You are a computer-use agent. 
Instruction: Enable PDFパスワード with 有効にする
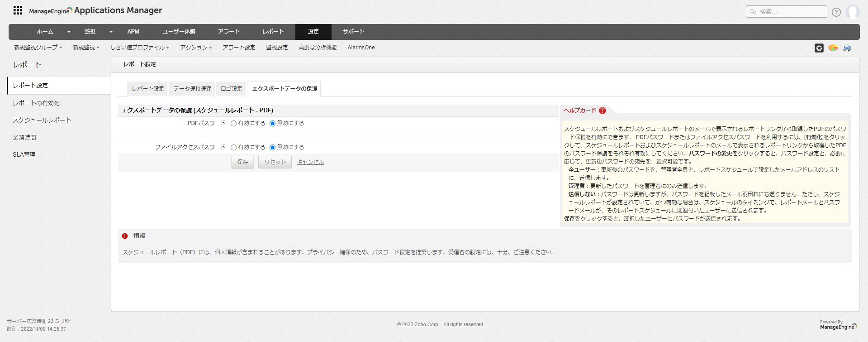click(x=233, y=124)
